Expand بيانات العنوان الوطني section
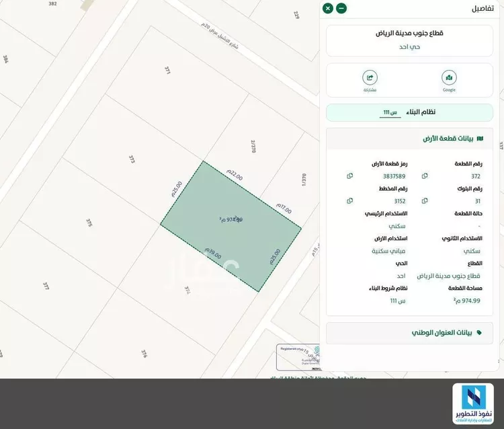 (409, 333)
